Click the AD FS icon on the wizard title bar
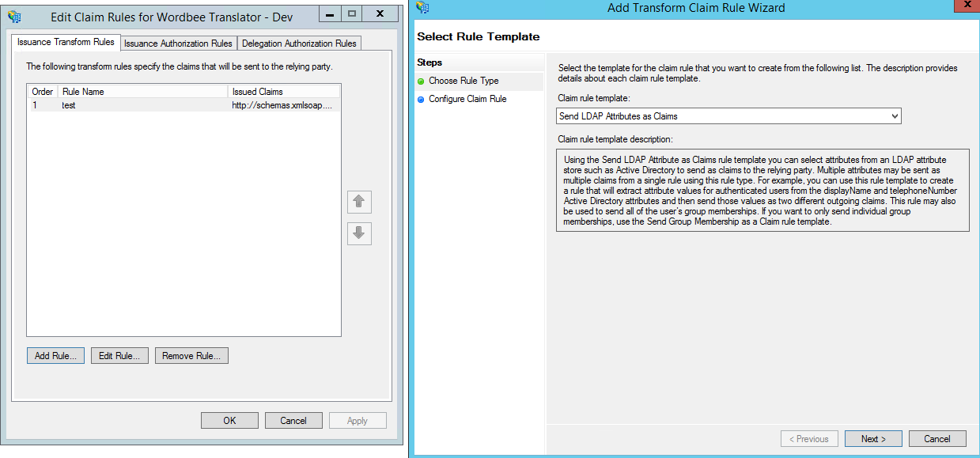 [423, 7]
